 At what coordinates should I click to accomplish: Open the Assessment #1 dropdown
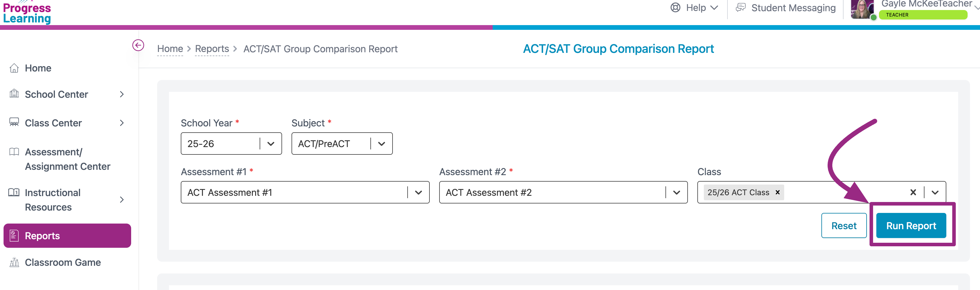pyautogui.click(x=418, y=192)
